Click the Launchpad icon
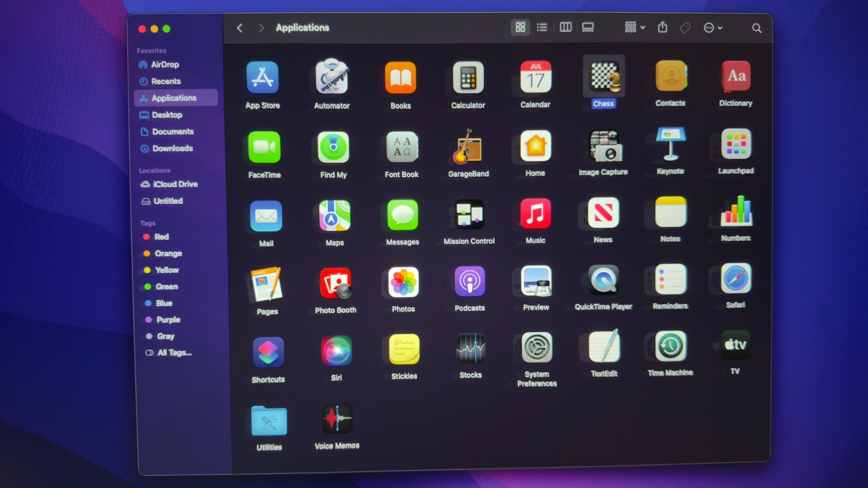The width and height of the screenshot is (868, 488). (x=736, y=144)
